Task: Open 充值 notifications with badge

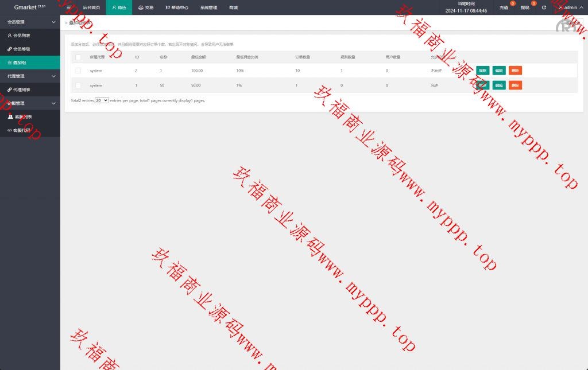Action: (x=504, y=7)
